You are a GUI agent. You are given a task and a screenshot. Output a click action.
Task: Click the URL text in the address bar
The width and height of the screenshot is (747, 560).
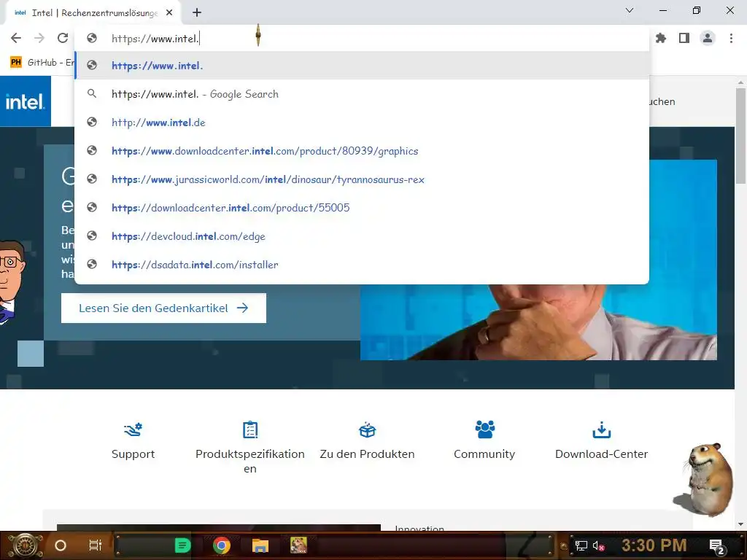pyautogui.click(x=155, y=39)
